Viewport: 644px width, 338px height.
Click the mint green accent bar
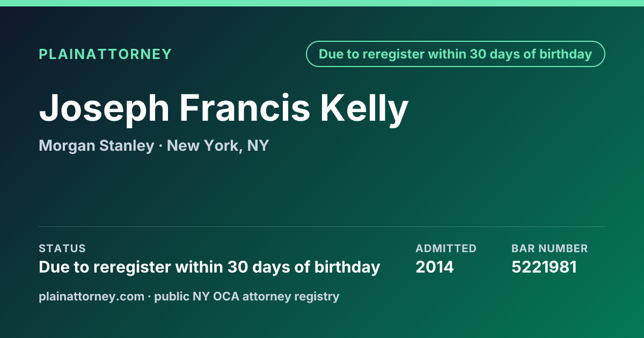[x=322, y=3]
